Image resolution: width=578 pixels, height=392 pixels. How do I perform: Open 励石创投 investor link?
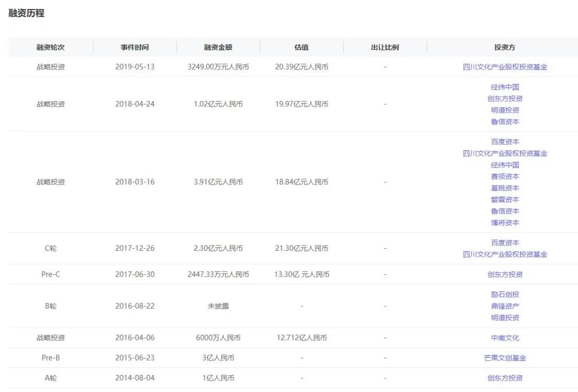tap(505, 294)
